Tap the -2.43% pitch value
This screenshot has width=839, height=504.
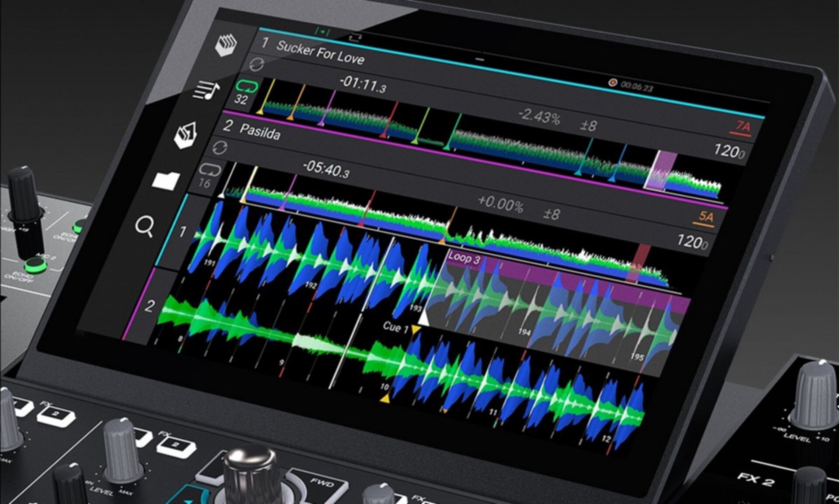539,117
